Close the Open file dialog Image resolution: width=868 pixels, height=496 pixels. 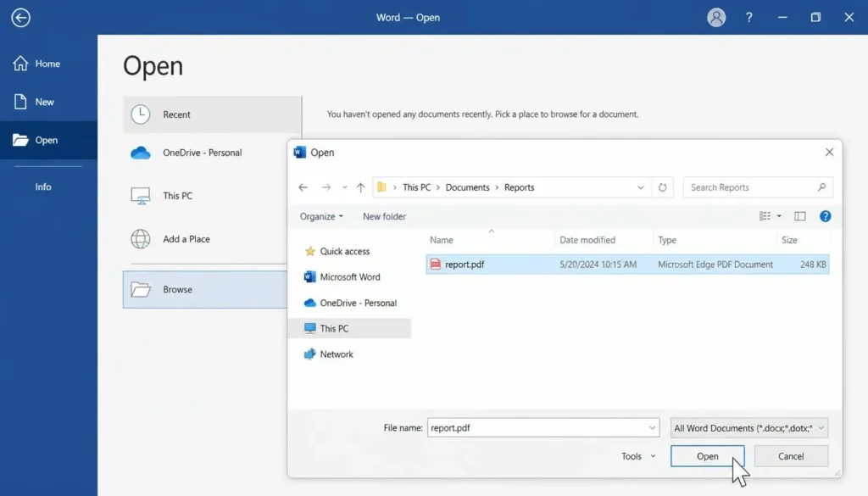tap(829, 153)
